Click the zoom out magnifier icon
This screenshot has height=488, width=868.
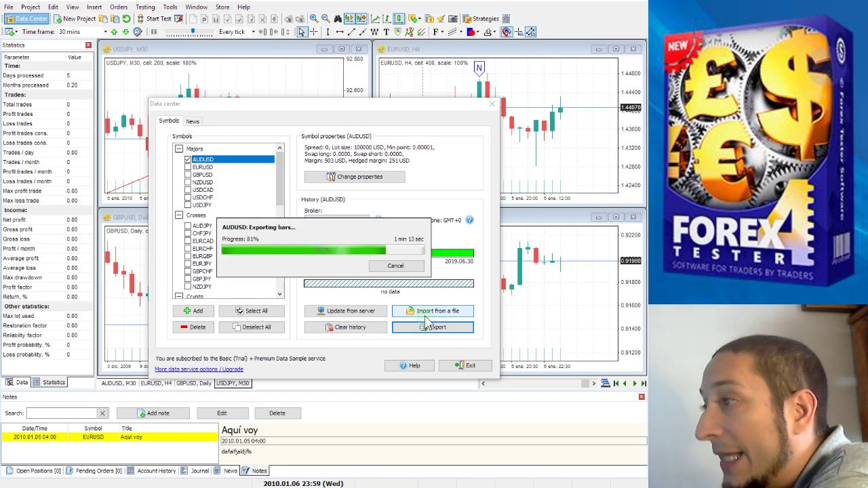[x=326, y=19]
